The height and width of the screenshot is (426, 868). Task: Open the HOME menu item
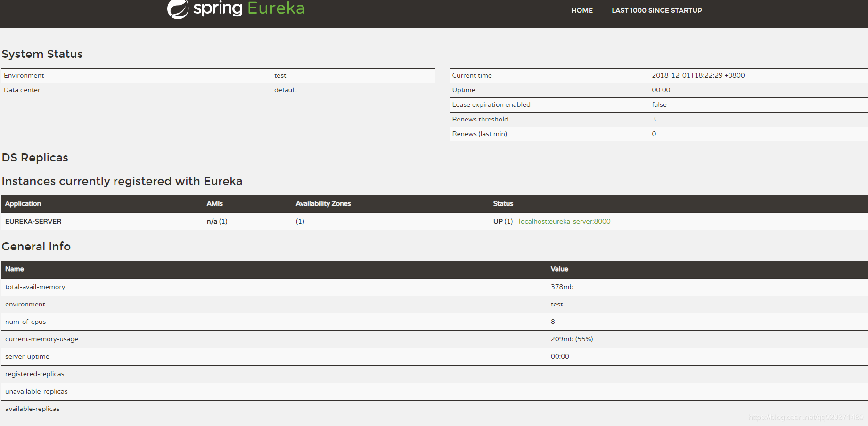582,10
